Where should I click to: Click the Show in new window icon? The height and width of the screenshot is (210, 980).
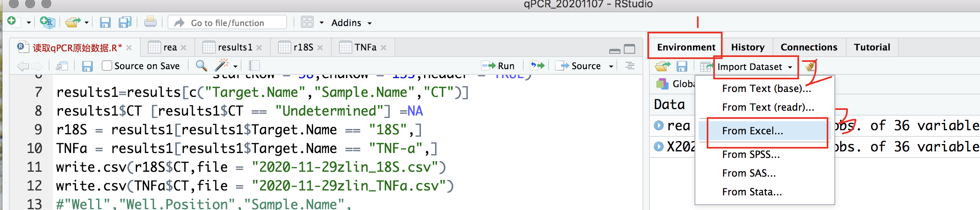[62, 66]
